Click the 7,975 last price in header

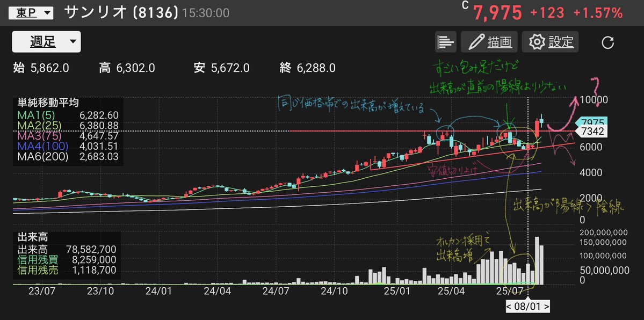498,13
